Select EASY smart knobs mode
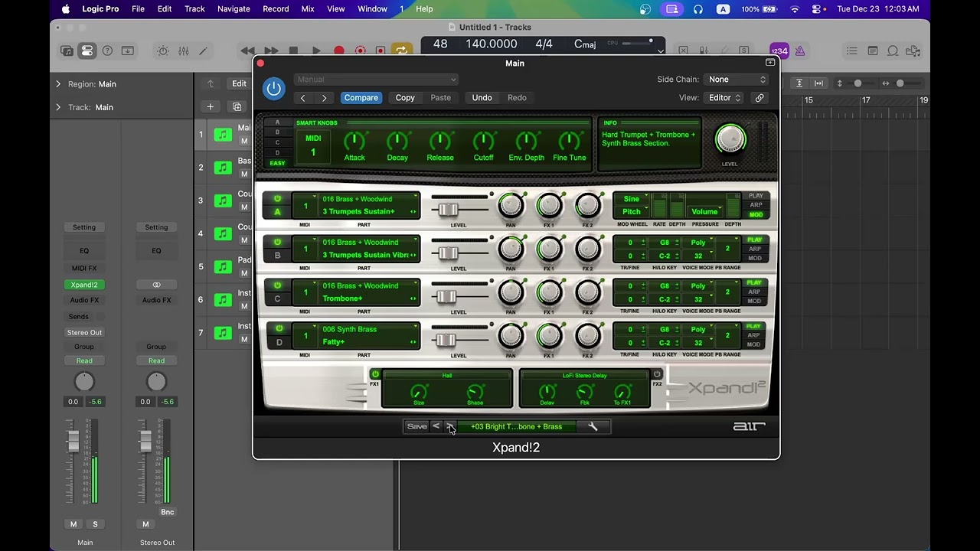980x551 pixels. (x=277, y=163)
